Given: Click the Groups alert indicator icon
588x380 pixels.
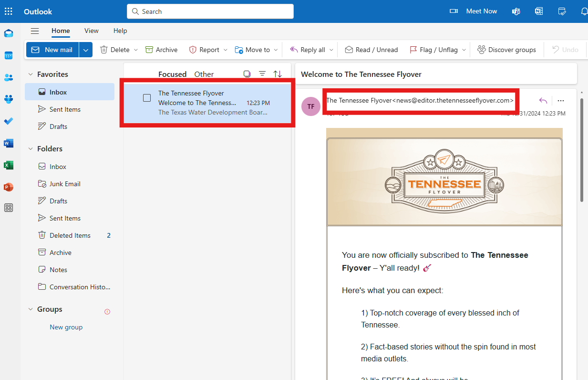Looking at the screenshot, I should [107, 312].
